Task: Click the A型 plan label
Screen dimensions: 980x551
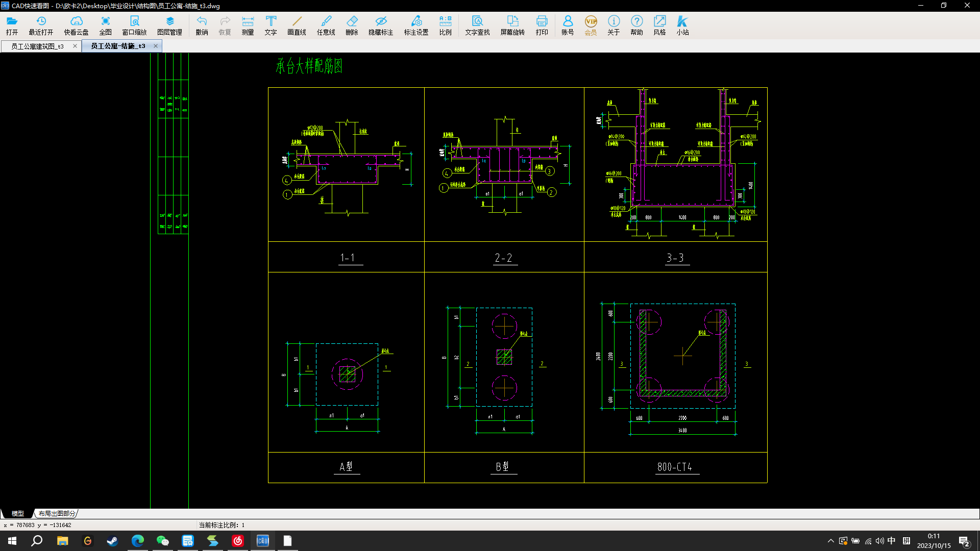Action: (x=346, y=467)
